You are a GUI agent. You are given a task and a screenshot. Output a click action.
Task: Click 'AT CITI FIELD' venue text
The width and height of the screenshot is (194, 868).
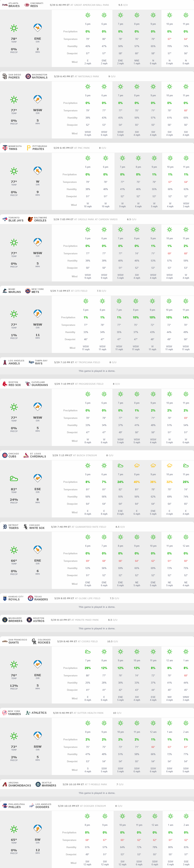coord(79,291)
